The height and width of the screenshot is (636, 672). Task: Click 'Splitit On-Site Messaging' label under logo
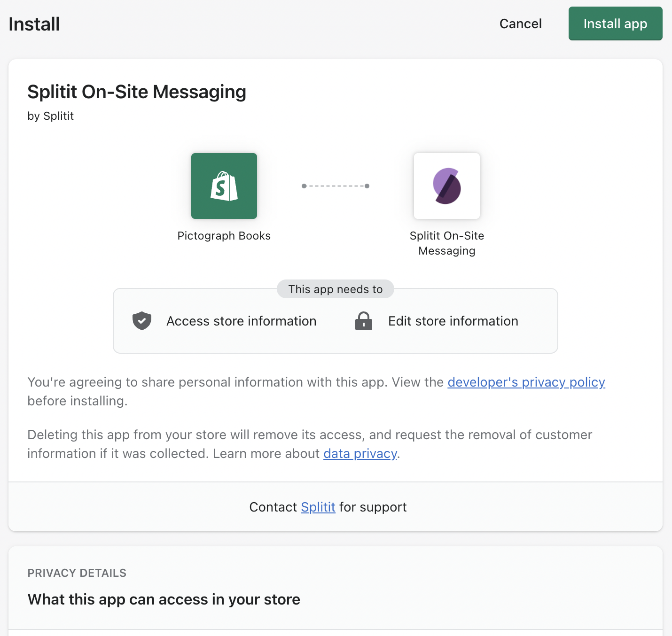pyautogui.click(x=447, y=243)
